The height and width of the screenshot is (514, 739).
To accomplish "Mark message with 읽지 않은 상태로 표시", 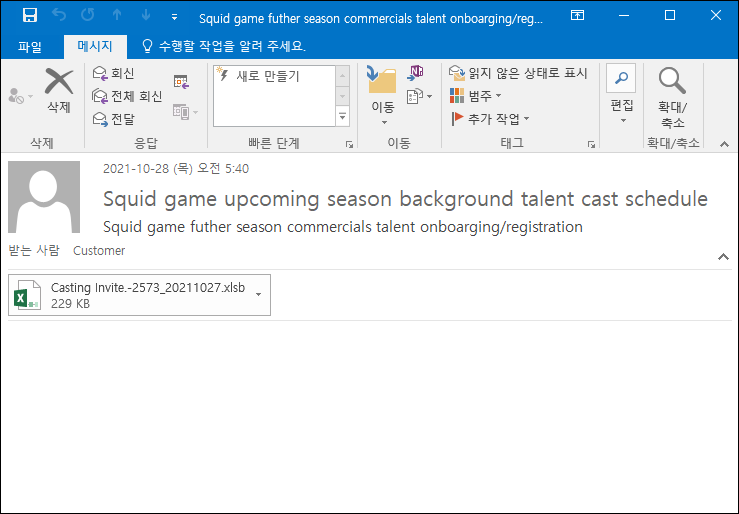I will pos(518,73).
